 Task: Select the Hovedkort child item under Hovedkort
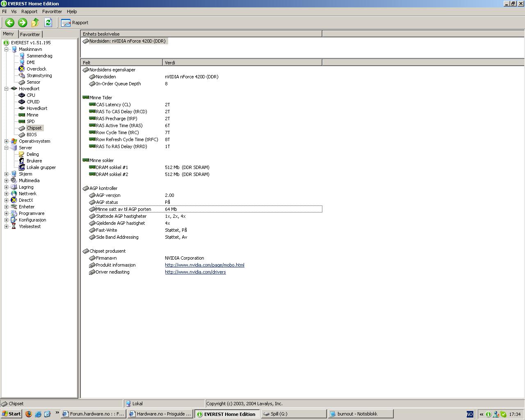click(x=37, y=108)
